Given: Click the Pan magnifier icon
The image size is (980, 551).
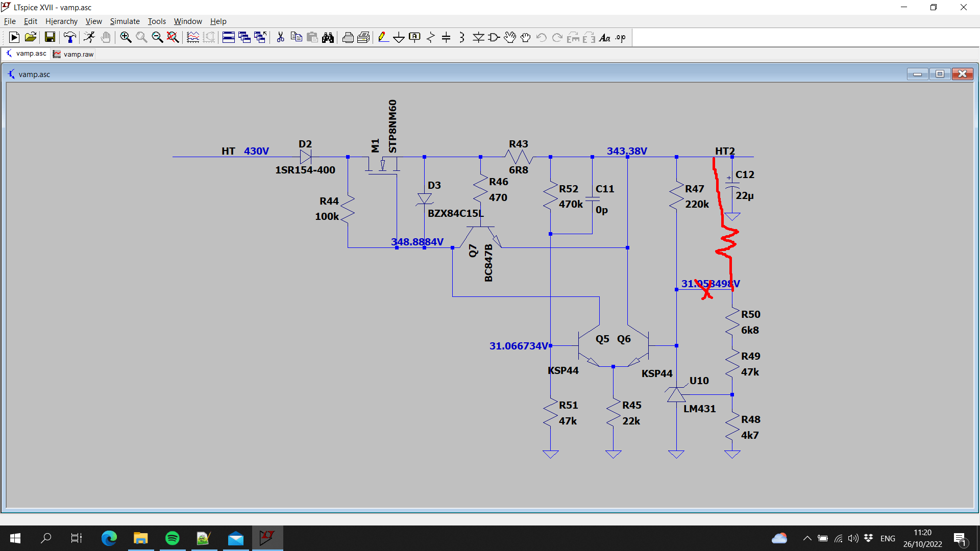Looking at the screenshot, I should point(141,37).
